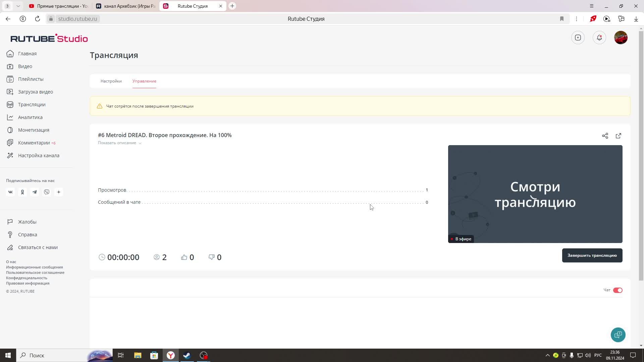Toggle the Чат switch off

(x=618, y=290)
